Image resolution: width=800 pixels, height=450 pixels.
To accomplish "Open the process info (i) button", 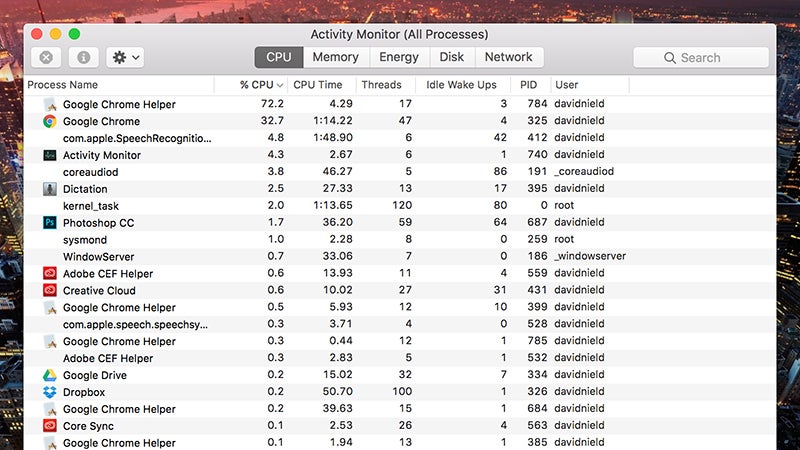I will 83,58.
